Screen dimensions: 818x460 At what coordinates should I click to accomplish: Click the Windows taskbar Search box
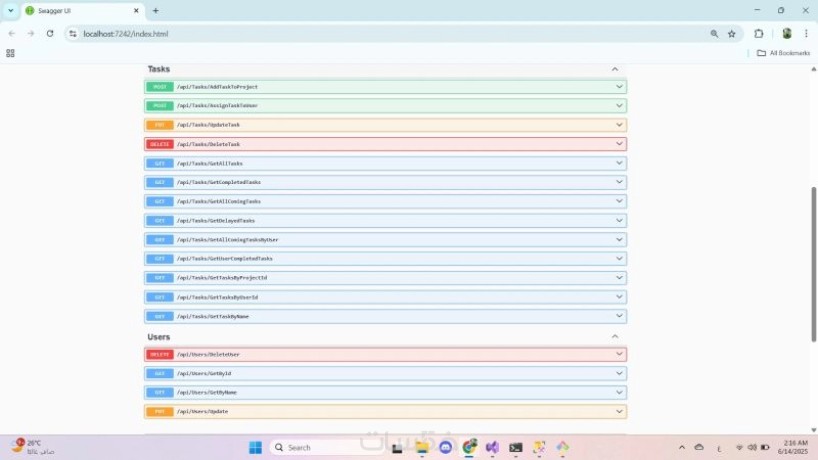(x=327, y=447)
